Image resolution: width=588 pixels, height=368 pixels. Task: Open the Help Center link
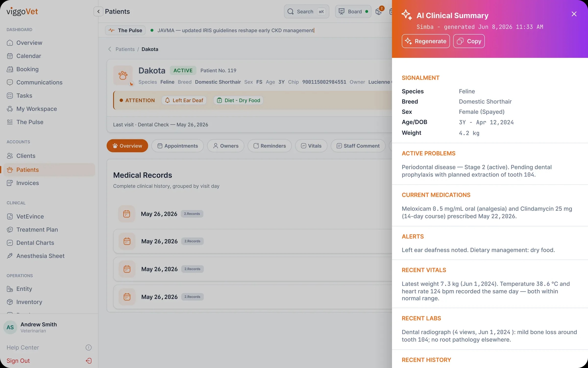(x=23, y=348)
